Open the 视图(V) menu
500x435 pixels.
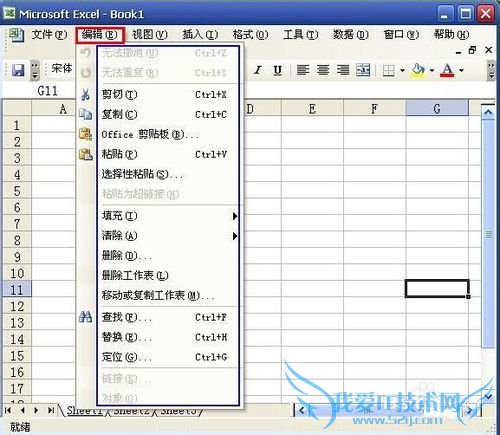pos(150,34)
